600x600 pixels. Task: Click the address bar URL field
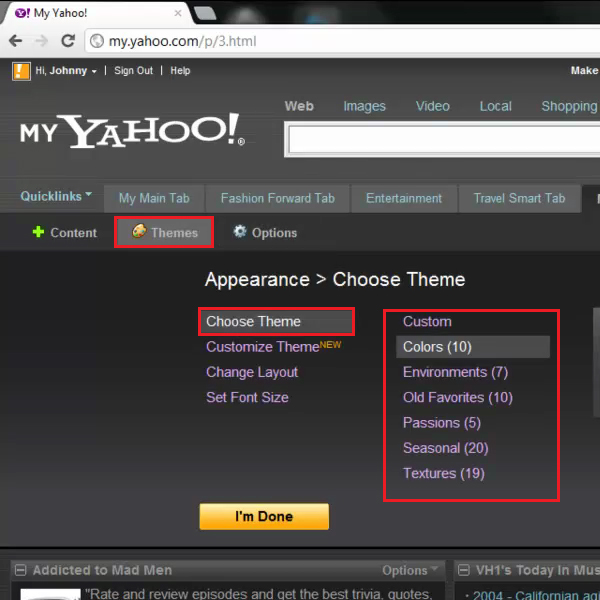point(342,41)
